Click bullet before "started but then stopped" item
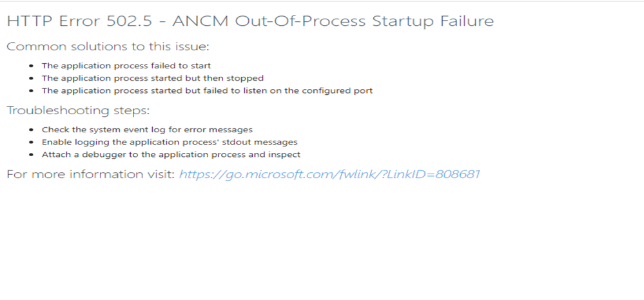Image resolution: width=644 pixels, height=300 pixels. [32, 78]
